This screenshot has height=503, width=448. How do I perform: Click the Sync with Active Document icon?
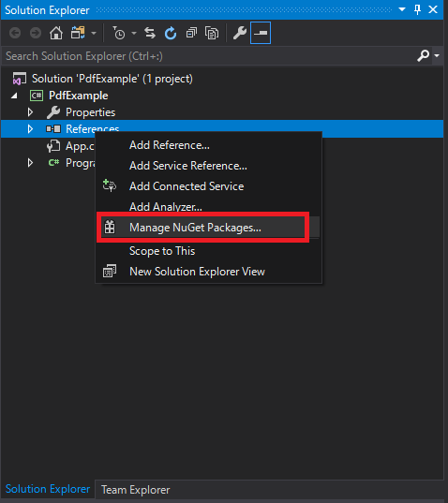(x=150, y=33)
